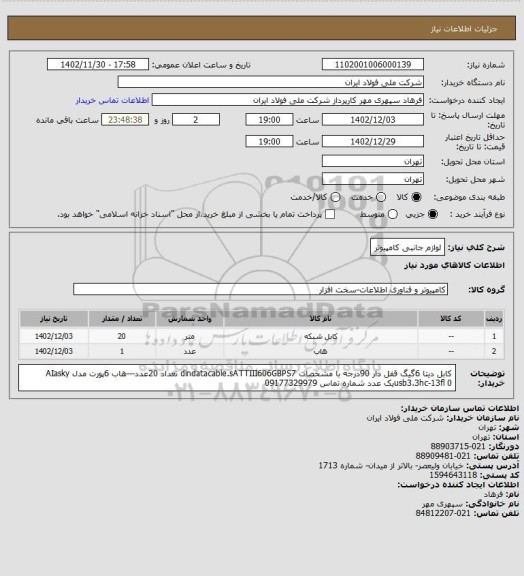Viewport: 524px width, 576px height.
Task: Click the اطلاعات ایجاد کننده درخواست heading
Action: (x=458, y=485)
